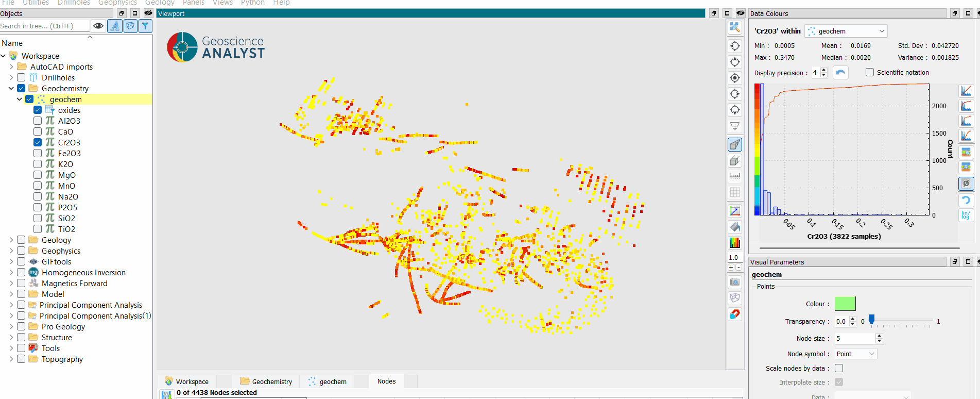Open the Node symbol dropdown
980x399 pixels.
tap(855, 354)
